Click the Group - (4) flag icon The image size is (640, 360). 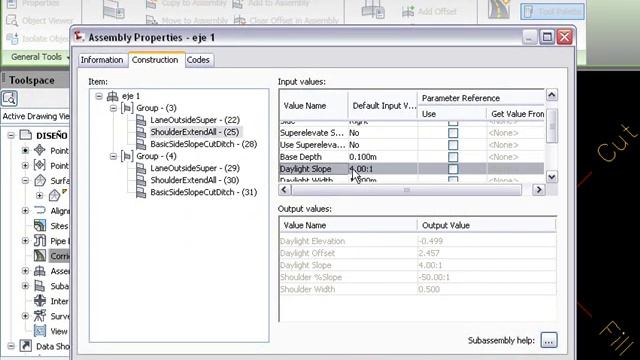point(127,156)
